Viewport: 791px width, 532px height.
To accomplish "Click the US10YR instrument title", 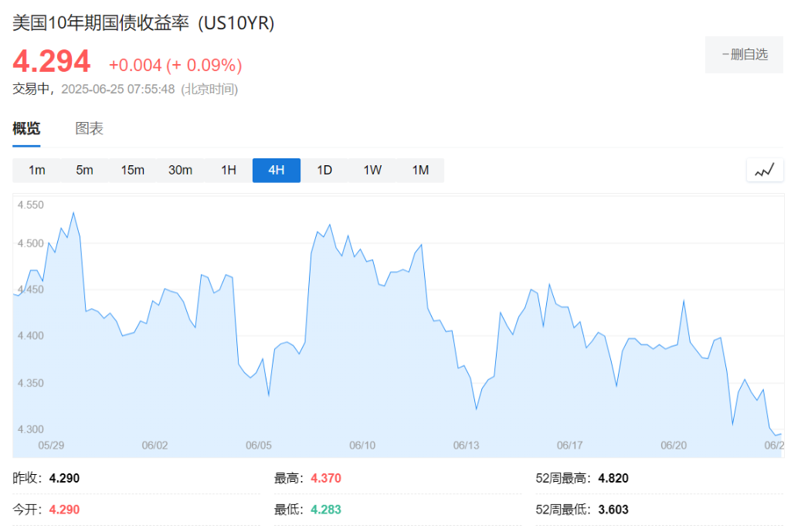I will point(143,24).
